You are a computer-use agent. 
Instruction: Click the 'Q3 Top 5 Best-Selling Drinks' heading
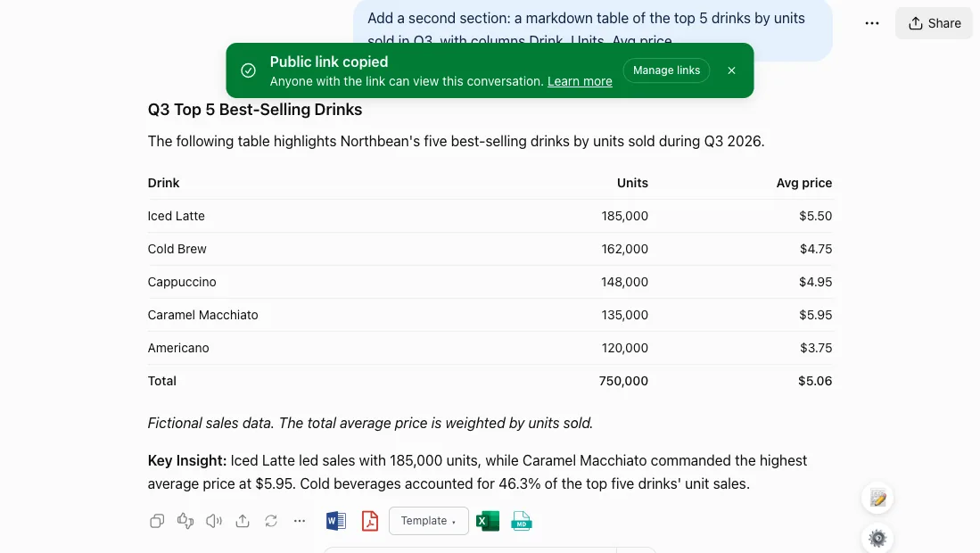[255, 110]
